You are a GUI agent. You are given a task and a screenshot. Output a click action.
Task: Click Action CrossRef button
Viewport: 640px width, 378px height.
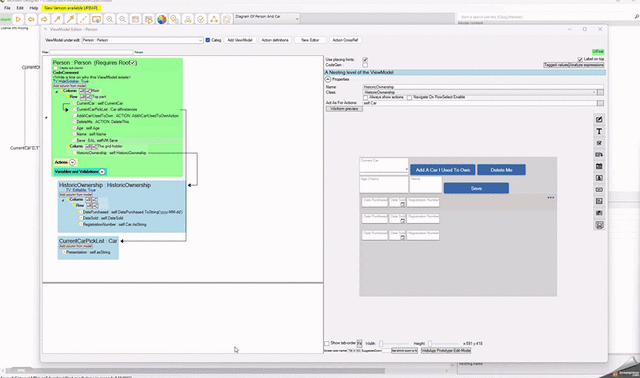pos(345,40)
